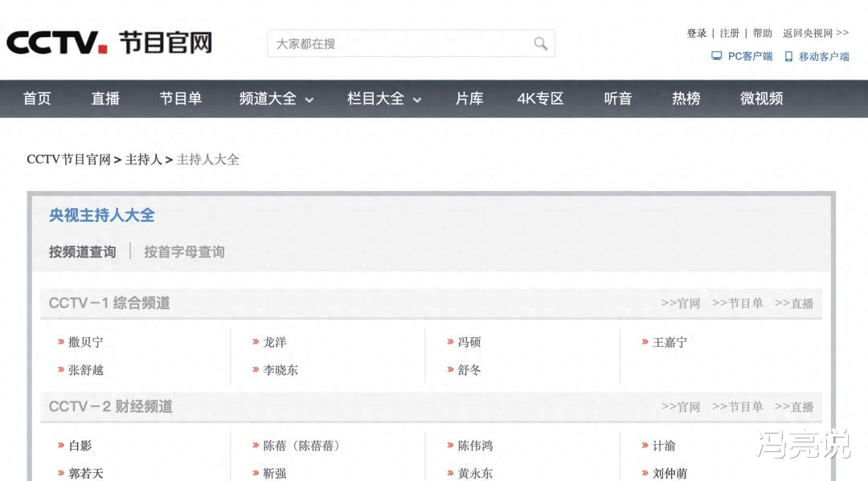Open host 李晓东

(x=280, y=370)
